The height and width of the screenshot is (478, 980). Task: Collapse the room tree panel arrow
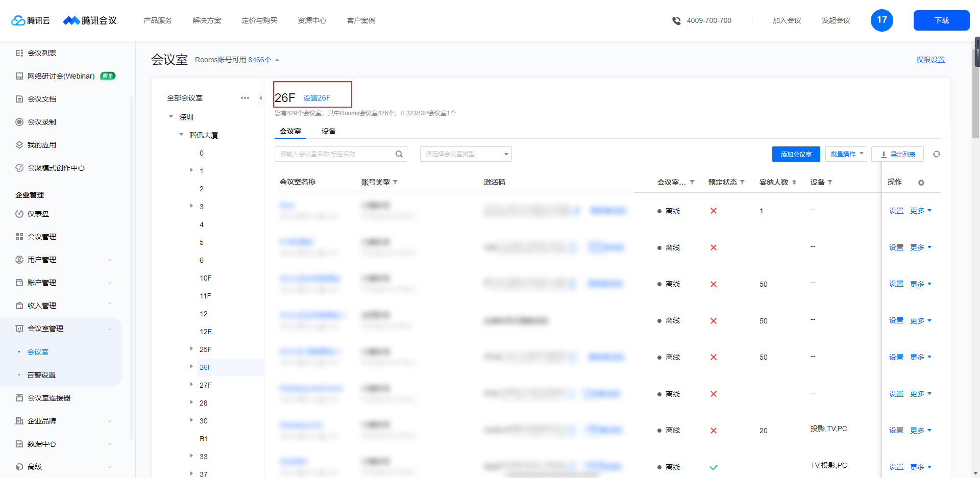tap(261, 98)
